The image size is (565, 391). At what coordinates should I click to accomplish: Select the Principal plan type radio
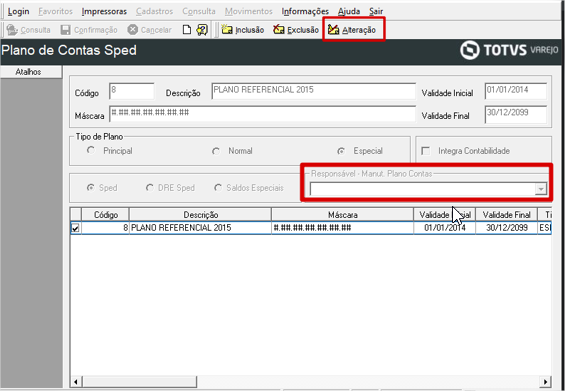pos(91,150)
